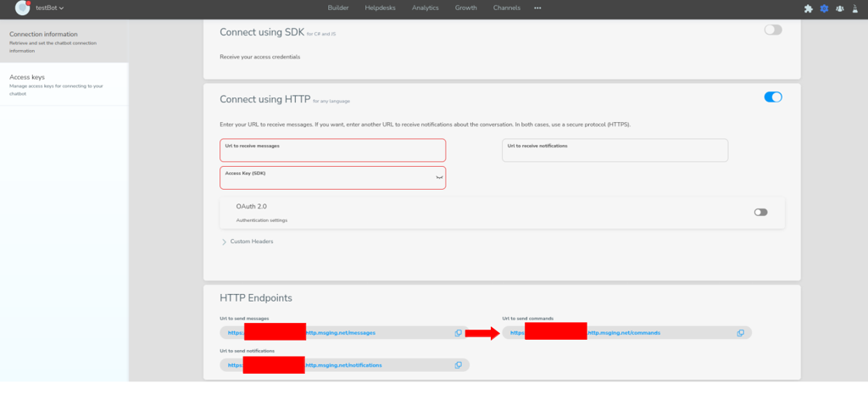The height and width of the screenshot is (394, 868).
Task: Enable the Connect using SDK toggle
Action: 772,30
